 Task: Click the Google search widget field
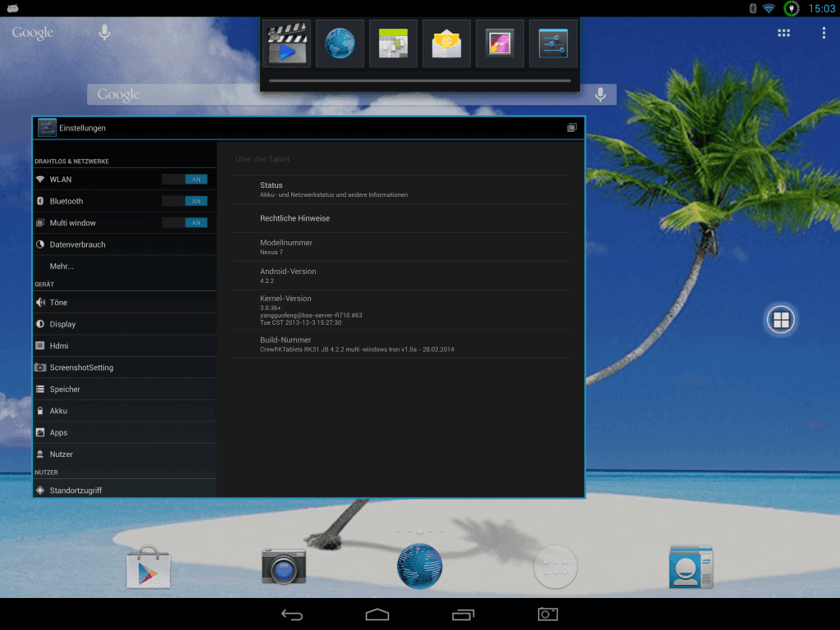[x=351, y=95]
